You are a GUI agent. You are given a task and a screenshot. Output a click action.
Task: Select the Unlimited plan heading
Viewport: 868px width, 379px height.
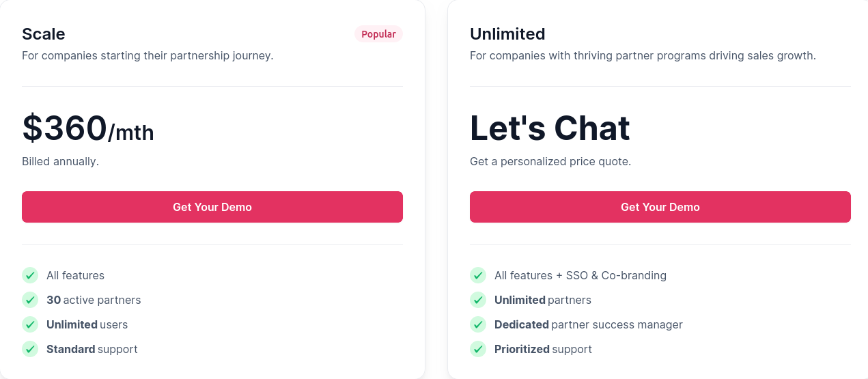click(507, 34)
